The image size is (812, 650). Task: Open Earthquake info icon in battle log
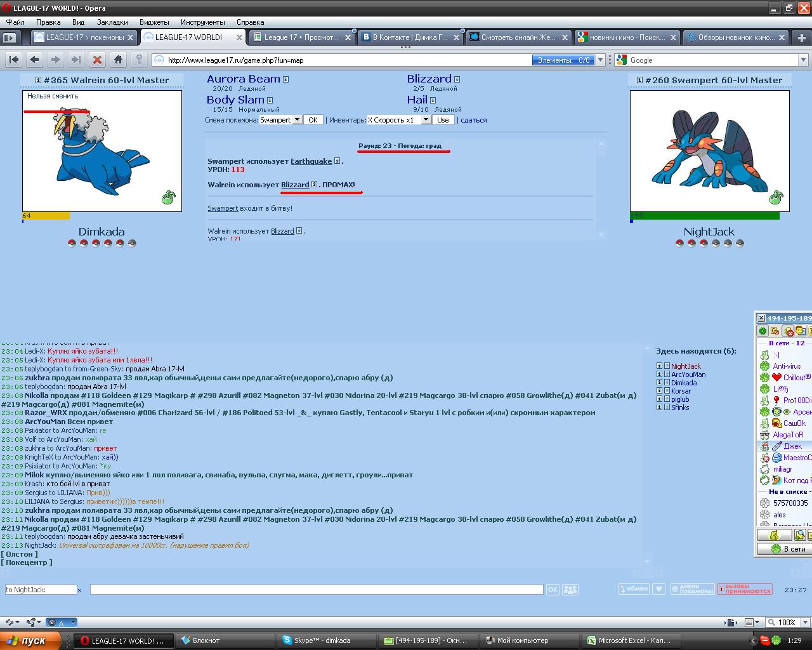337,161
